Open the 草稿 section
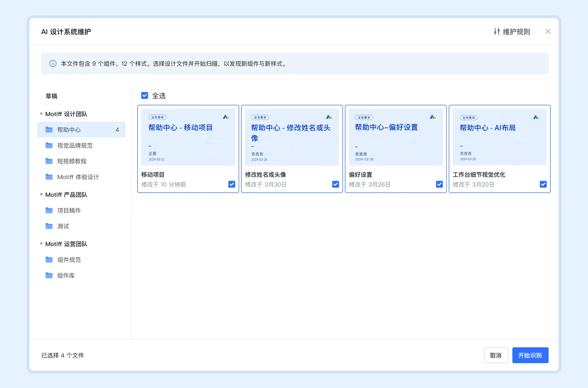Viewport: 588px width, 388px height. pyautogui.click(x=51, y=96)
